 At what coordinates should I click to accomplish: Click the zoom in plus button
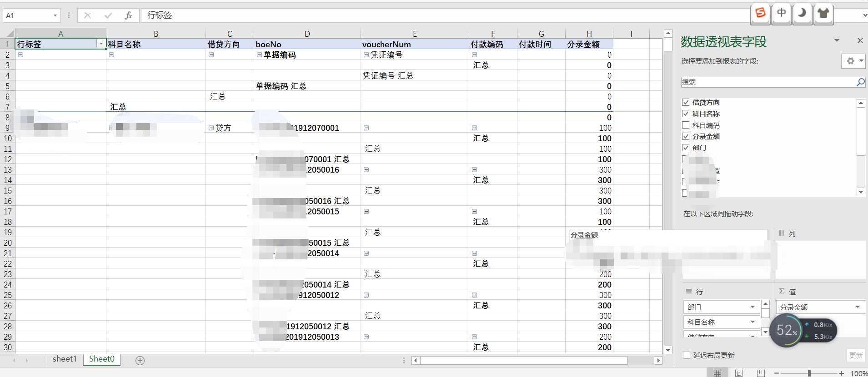[842, 373]
